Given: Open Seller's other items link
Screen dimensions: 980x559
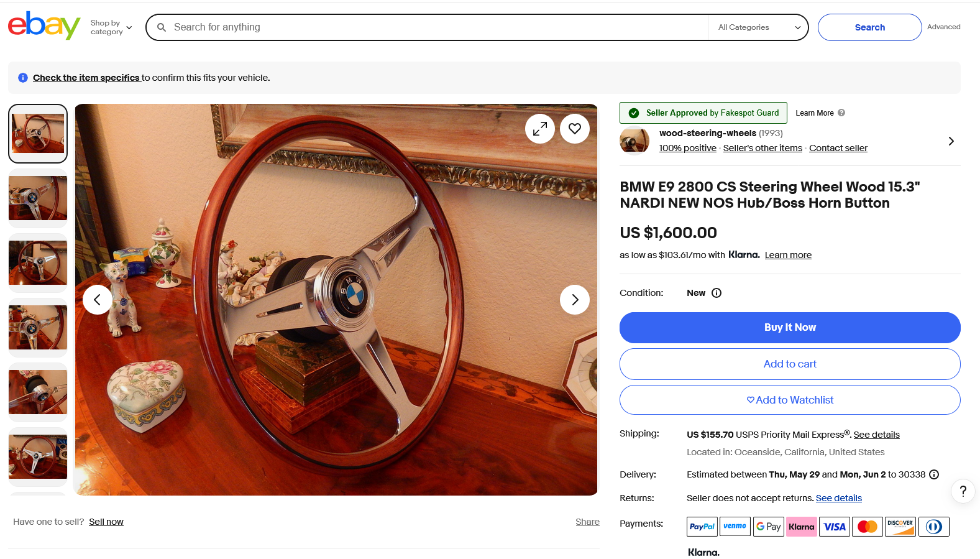Looking at the screenshot, I should tap(762, 148).
